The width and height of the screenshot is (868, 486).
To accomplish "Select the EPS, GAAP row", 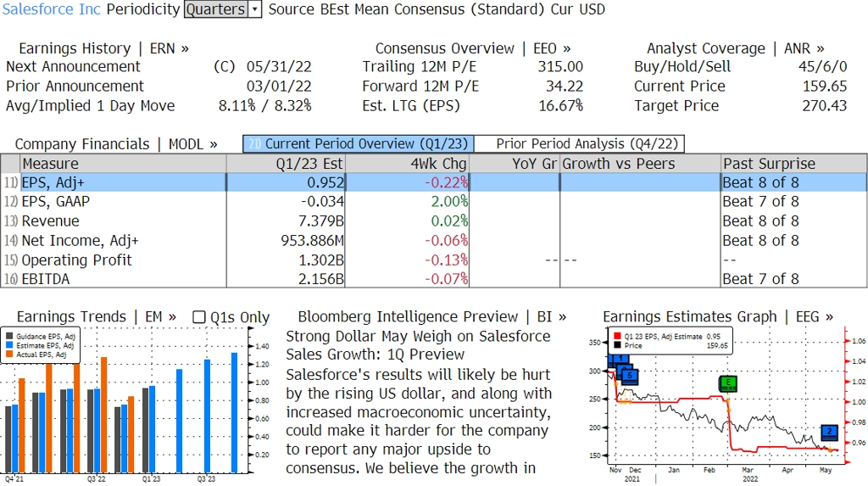I will 434,202.
